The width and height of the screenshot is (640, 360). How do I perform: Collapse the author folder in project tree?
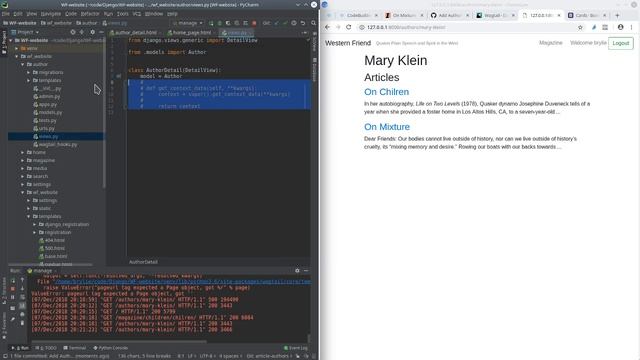(x=23, y=64)
